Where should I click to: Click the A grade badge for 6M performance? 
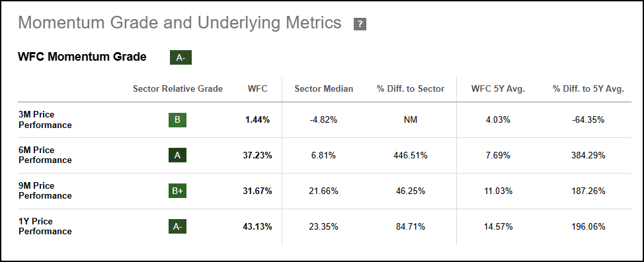click(x=177, y=155)
